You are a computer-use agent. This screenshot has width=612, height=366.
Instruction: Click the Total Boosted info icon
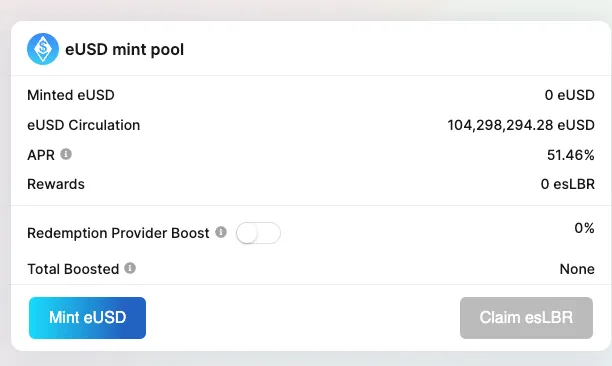130,268
